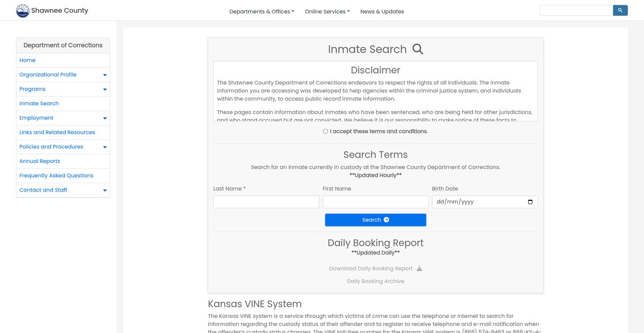644x333 pixels.
Task: Expand the Programs submenu arrow
Action: [105, 90]
